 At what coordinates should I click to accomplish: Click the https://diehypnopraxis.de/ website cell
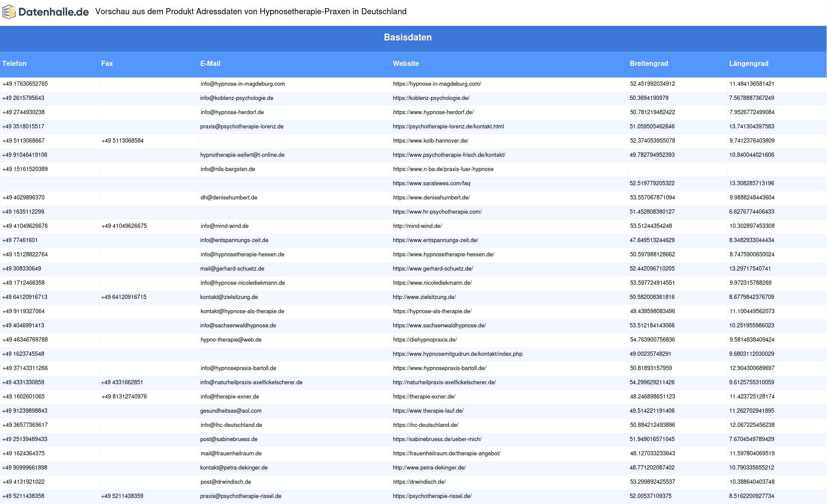425,340
